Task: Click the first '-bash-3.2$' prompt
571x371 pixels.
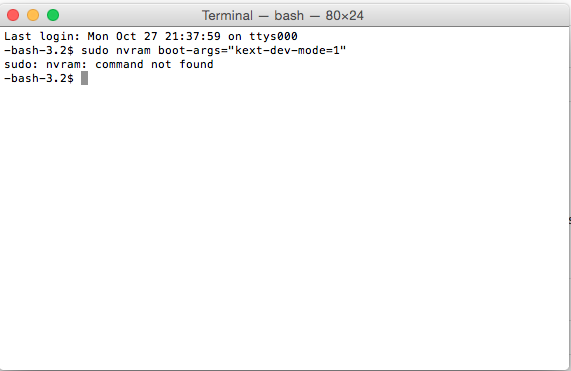Action: tap(39, 50)
